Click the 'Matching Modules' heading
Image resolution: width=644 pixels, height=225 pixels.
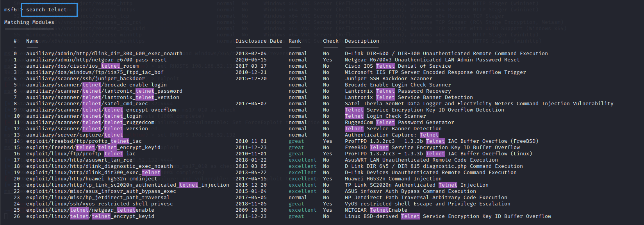[29, 22]
